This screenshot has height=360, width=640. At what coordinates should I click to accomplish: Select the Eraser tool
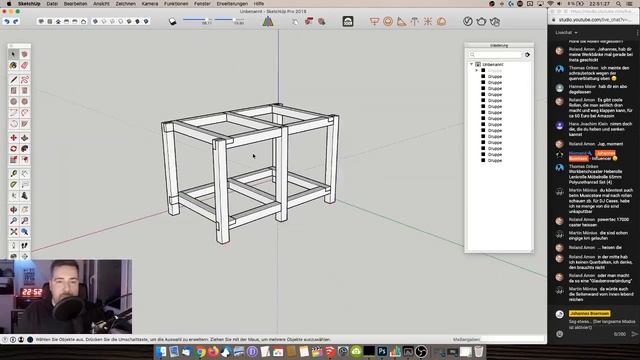click(x=24, y=65)
